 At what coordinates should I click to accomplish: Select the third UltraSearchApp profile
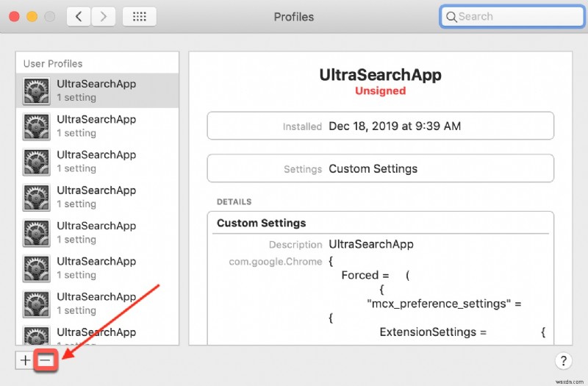coord(97,161)
